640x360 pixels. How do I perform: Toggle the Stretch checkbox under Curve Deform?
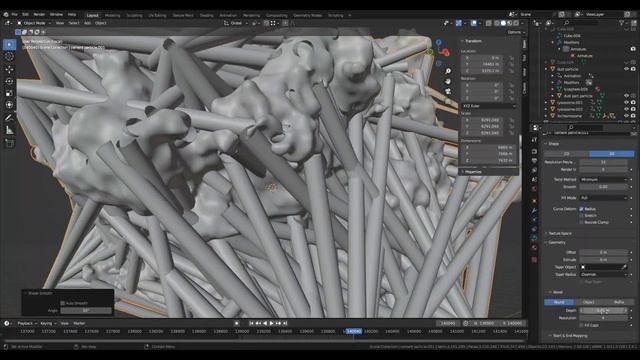[582, 216]
